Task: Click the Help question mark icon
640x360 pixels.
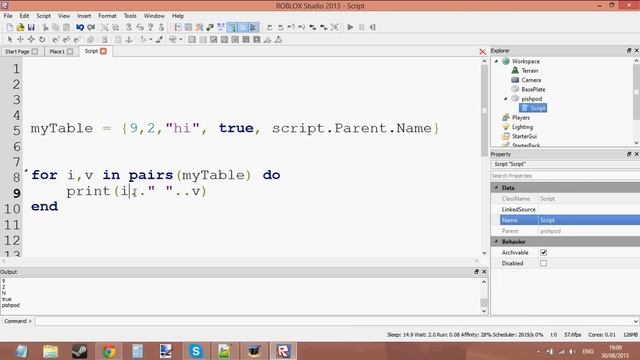Action: (151, 27)
